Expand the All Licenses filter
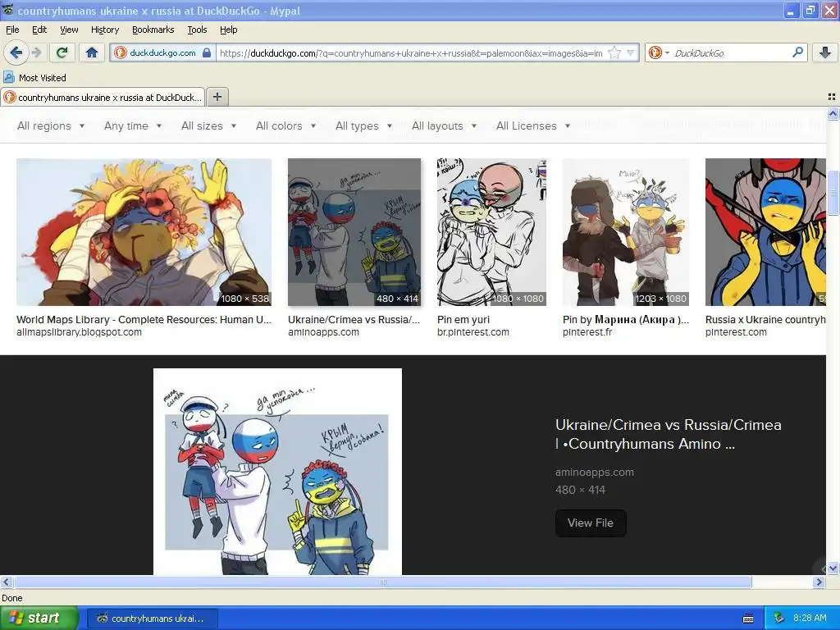This screenshot has height=630, width=840. [532, 126]
